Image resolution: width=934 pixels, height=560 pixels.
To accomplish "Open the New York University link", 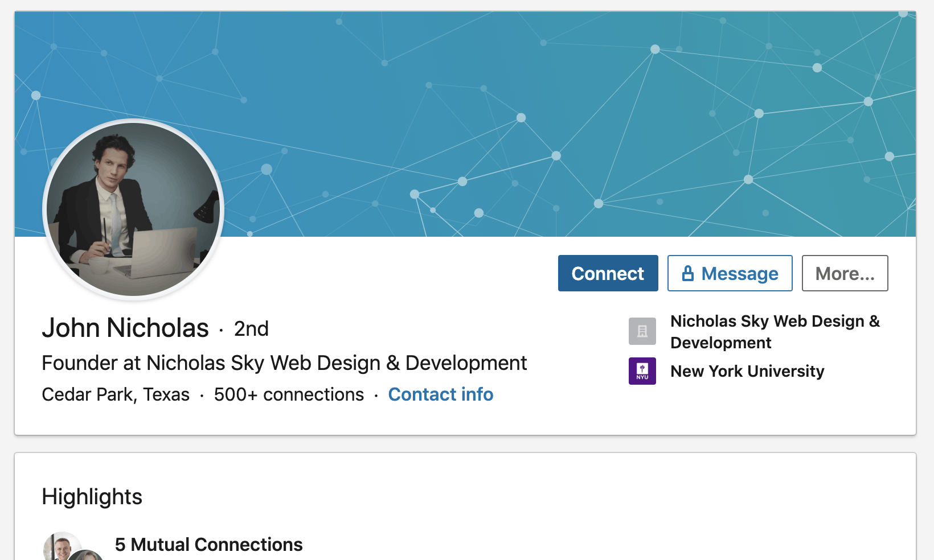I will tap(747, 371).
